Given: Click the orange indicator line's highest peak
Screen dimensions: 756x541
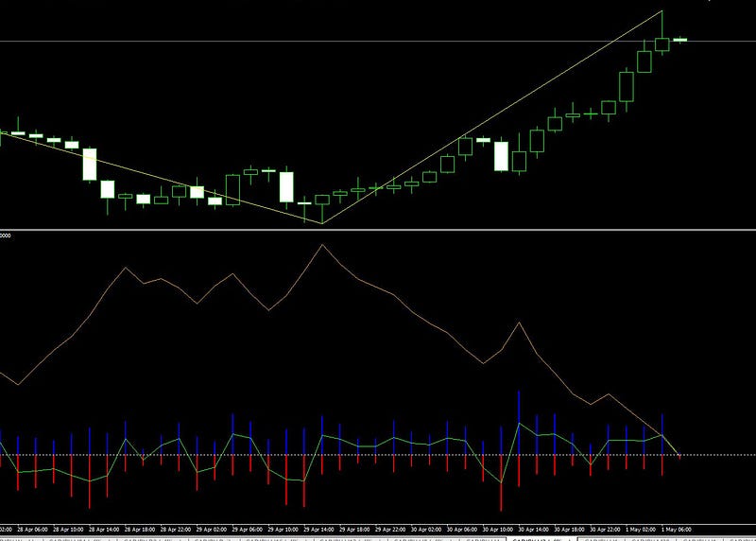Looking at the screenshot, I should 322,245.
